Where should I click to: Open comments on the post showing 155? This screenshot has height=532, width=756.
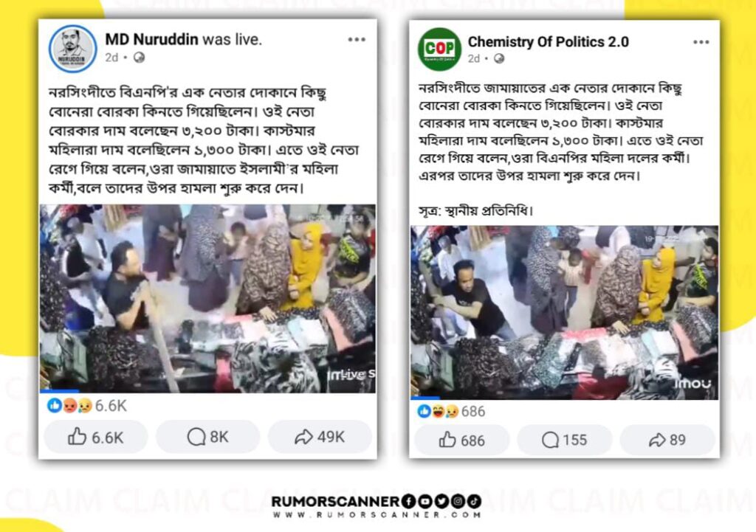pyautogui.click(x=565, y=440)
